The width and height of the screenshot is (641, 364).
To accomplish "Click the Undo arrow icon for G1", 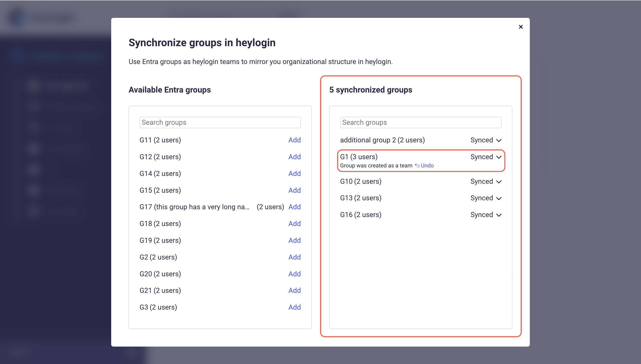I will tap(417, 165).
